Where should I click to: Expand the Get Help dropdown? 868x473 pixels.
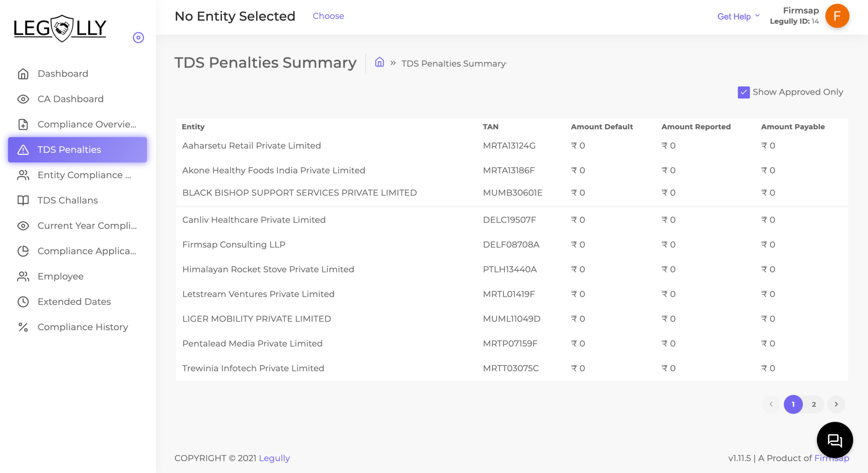tap(738, 16)
